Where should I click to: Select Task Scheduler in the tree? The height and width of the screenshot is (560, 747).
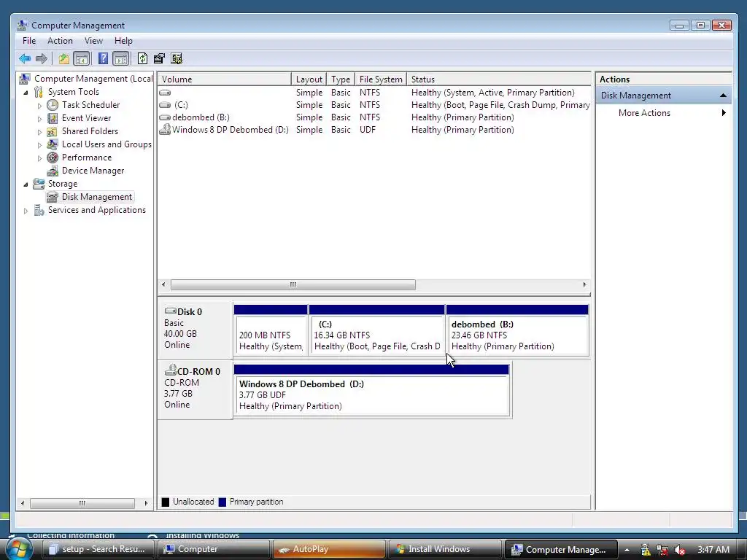pos(90,105)
